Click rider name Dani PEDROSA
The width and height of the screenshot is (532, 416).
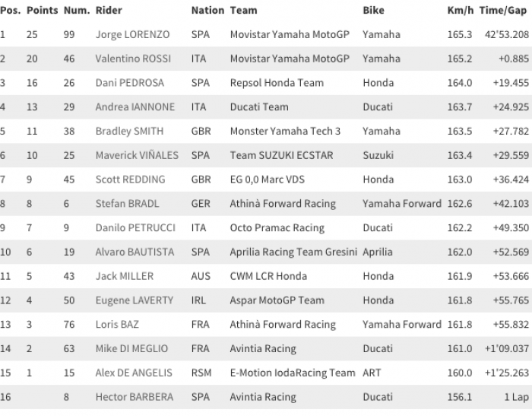tap(130, 83)
